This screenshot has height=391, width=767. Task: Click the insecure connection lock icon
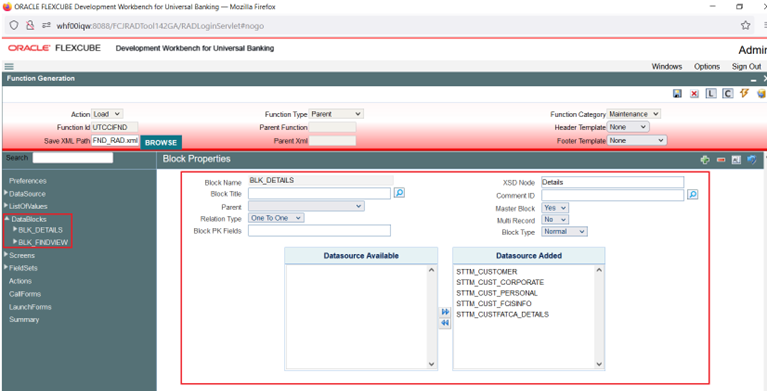pyautogui.click(x=30, y=25)
